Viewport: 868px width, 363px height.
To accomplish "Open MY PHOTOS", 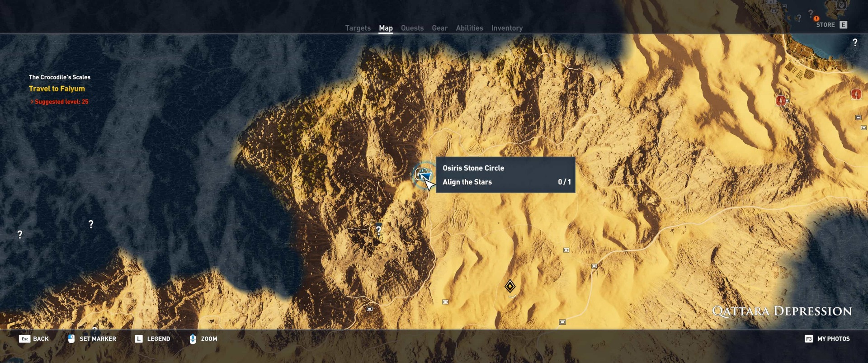I will [833, 339].
